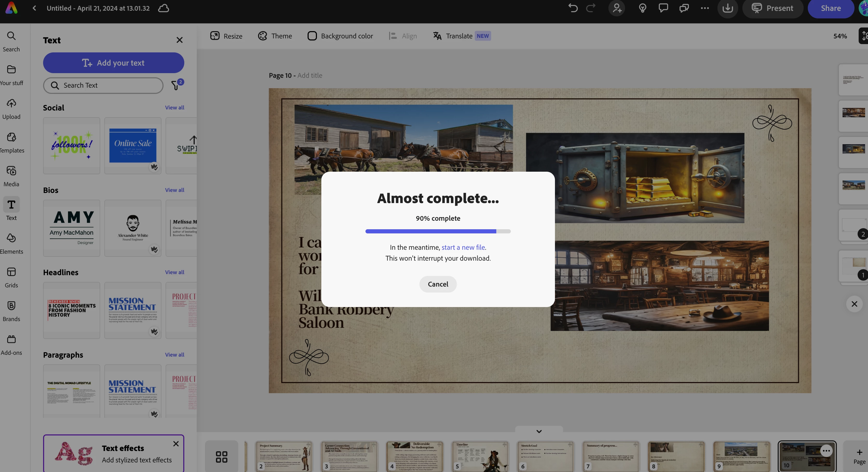Viewport: 868px width, 472px height.
Task: Open the top bar more options ellipsis
Action: tap(704, 8)
